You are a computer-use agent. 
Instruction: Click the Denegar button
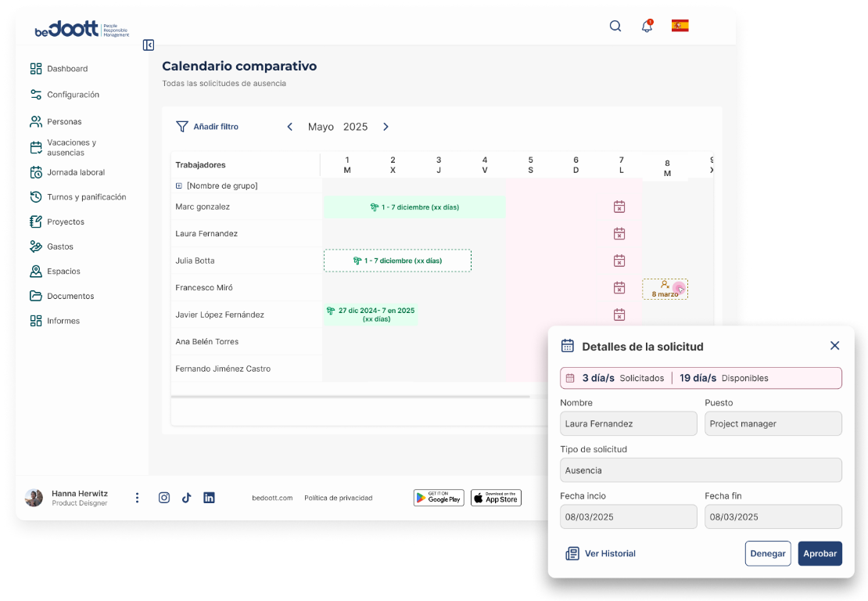coord(767,553)
